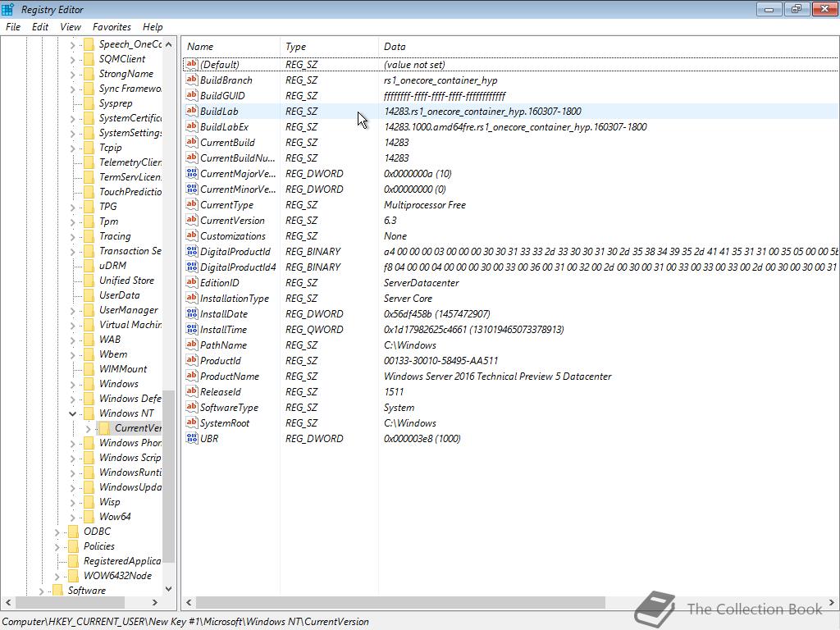
Task: Select the Unified Store key
Action: pos(126,281)
